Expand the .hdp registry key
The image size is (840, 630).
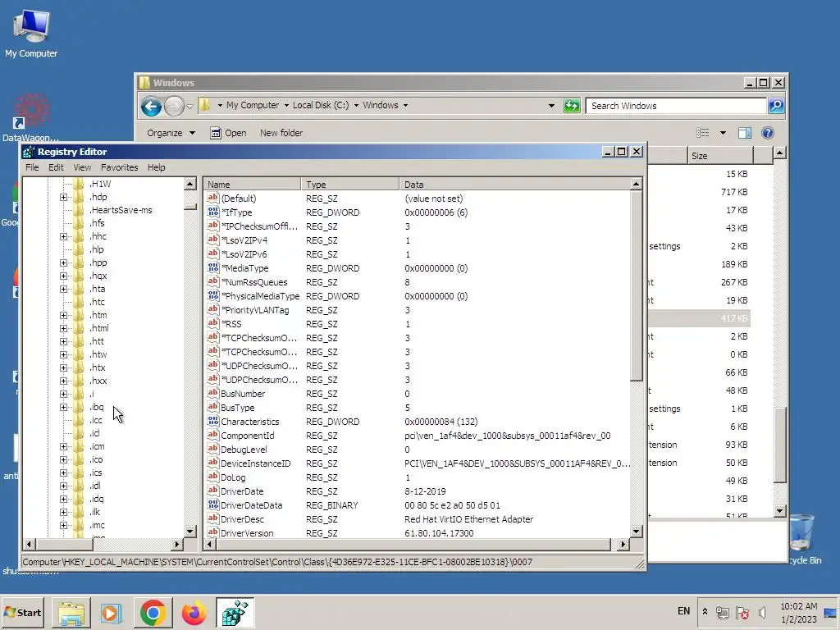point(63,197)
